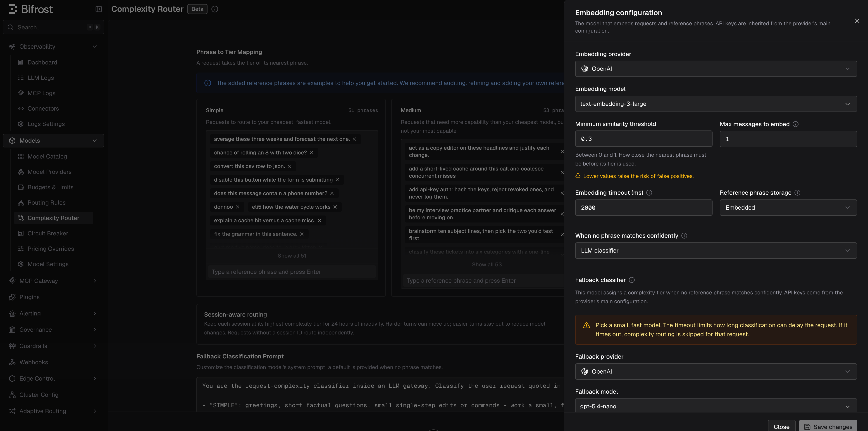Viewport: 868px width, 431px height.
Task: Collapse the Observability section
Action: pos(53,46)
